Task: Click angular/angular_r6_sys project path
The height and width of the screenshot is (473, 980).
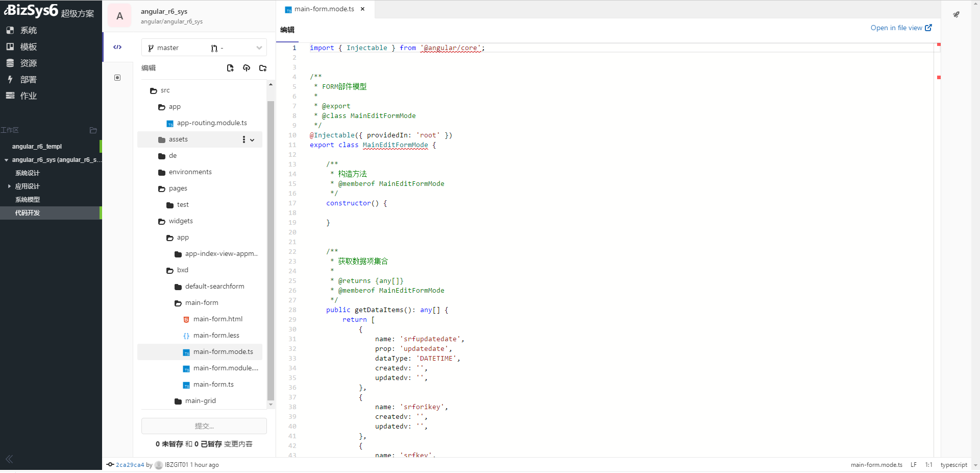Action: (x=172, y=21)
